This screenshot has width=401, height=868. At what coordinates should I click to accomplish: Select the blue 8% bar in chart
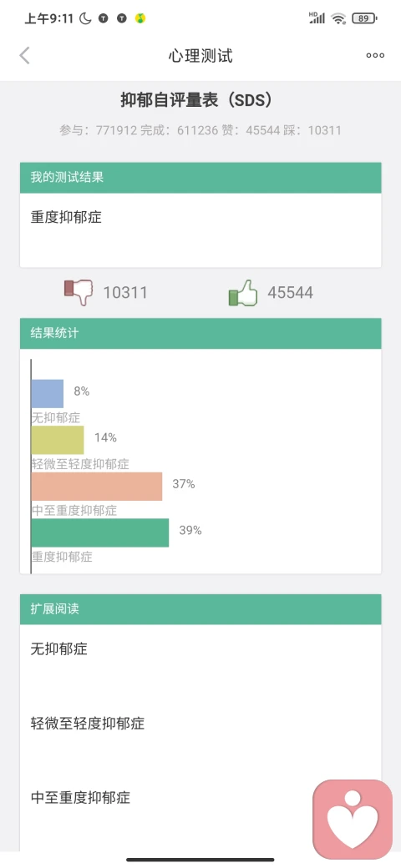(48, 394)
